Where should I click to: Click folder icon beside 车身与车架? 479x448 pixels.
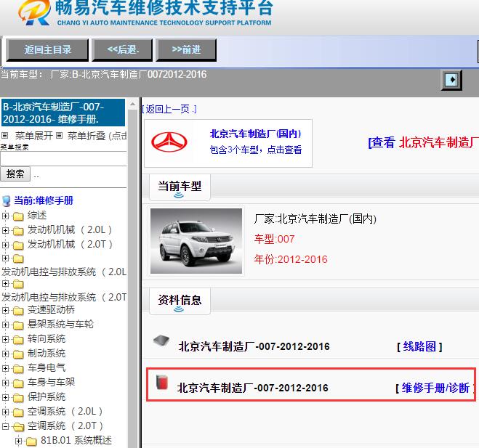[x=18, y=383]
